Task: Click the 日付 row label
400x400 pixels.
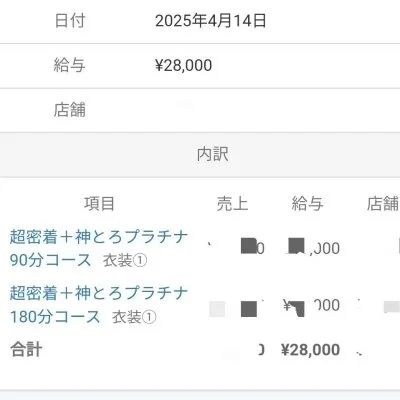Action: point(70,21)
